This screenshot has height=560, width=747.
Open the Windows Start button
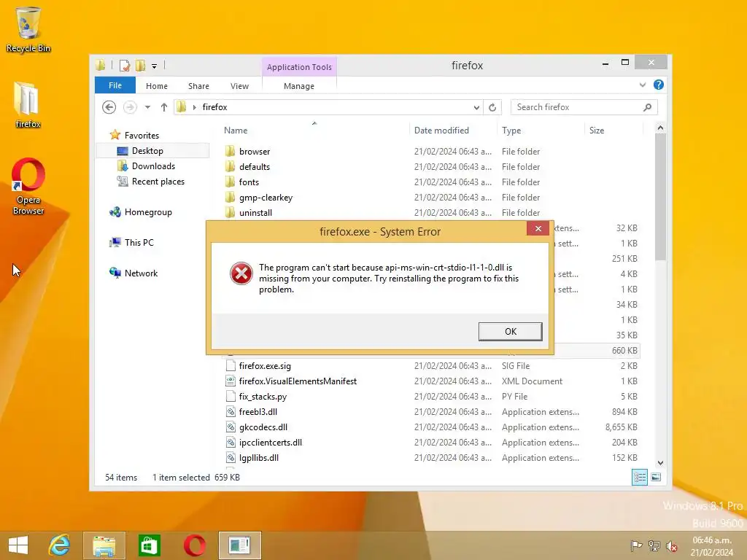click(x=18, y=545)
